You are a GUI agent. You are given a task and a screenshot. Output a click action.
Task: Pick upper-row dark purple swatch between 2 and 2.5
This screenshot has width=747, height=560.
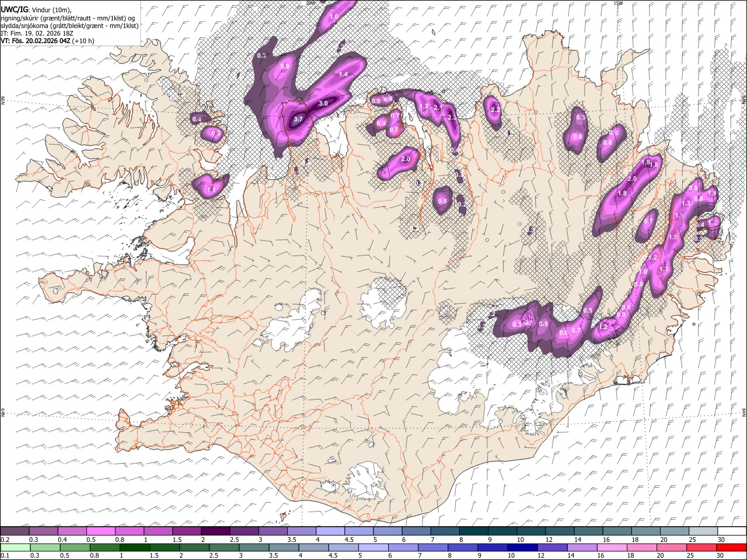click(x=215, y=531)
